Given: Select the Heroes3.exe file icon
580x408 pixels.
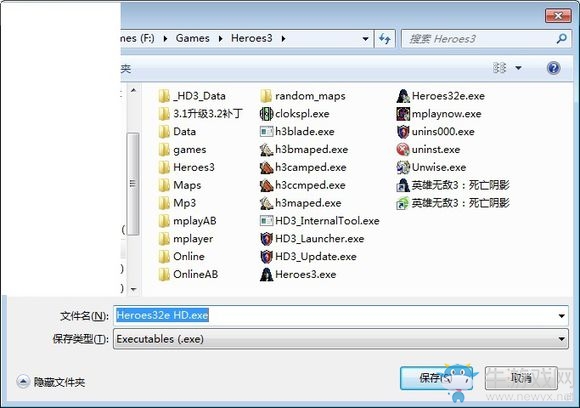Looking at the screenshot, I should [x=266, y=274].
